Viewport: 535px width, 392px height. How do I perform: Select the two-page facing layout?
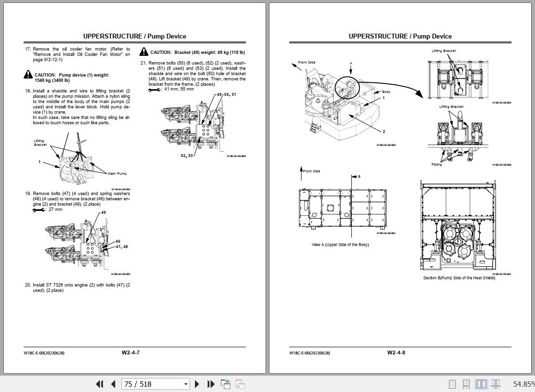coord(481,384)
